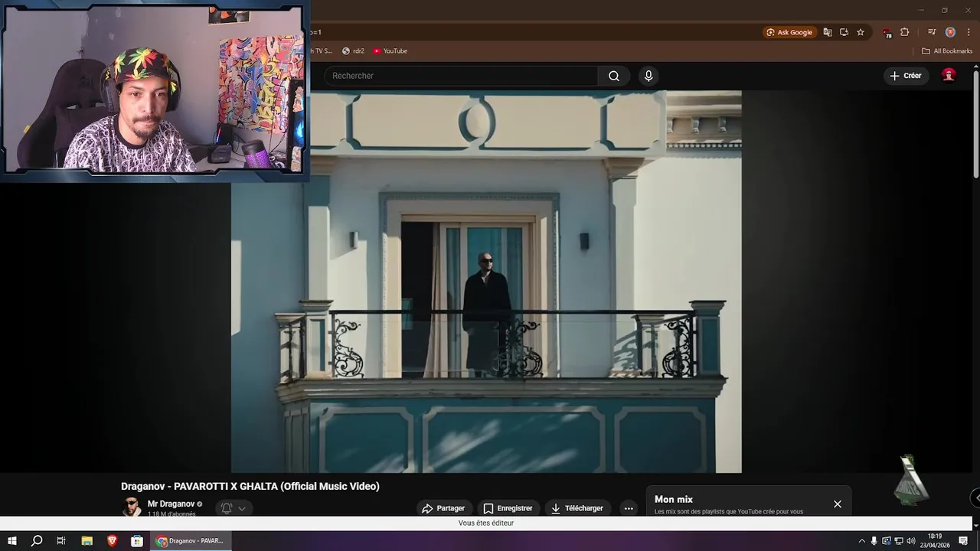Viewport: 980px width, 551px height.
Task: Click the install app icon in address bar
Action: click(x=844, y=32)
